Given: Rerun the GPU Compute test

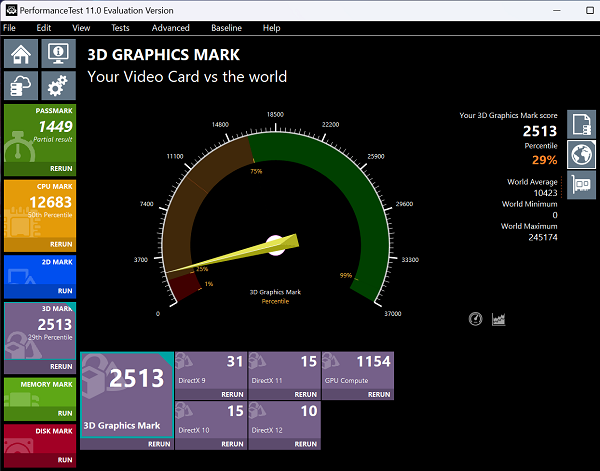Looking at the screenshot, I should point(379,394).
